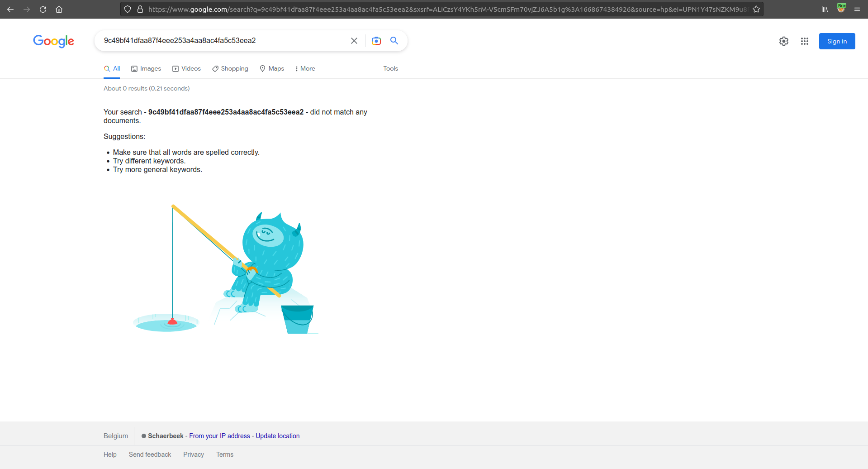The width and height of the screenshot is (868, 469).
Task: Click 'Try more general keywords.' suggestion
Action: point(157,169)
